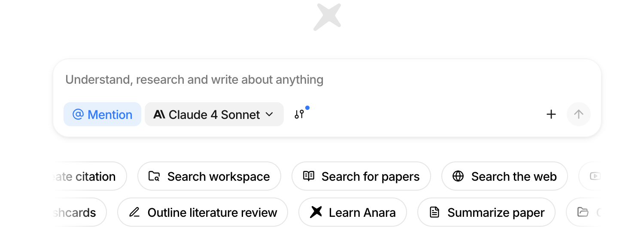This screenshot has height=249, width=644.
Task: Choose the Search for papers chip
Action: [361, 176]
